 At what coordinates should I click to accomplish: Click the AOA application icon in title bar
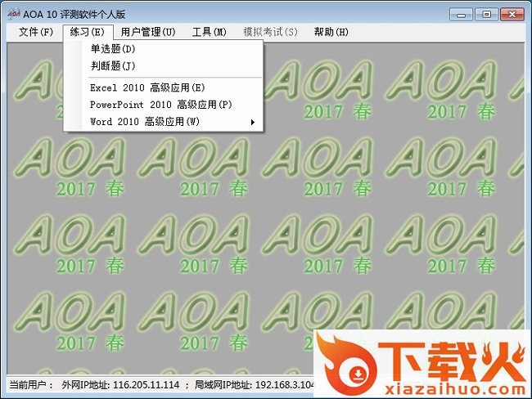coord(14,14)
